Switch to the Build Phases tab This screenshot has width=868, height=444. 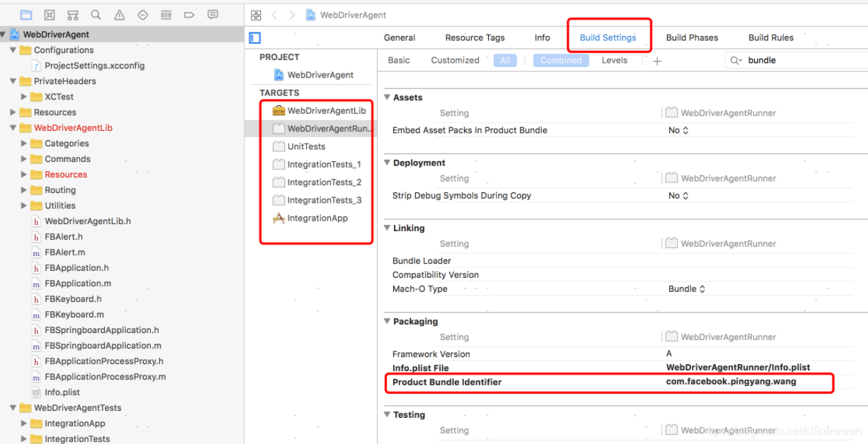(x=692, y=38)
